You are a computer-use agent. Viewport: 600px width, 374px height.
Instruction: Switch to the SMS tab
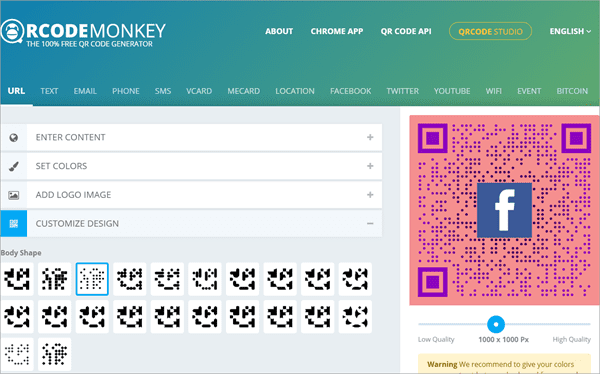(163, 91)
